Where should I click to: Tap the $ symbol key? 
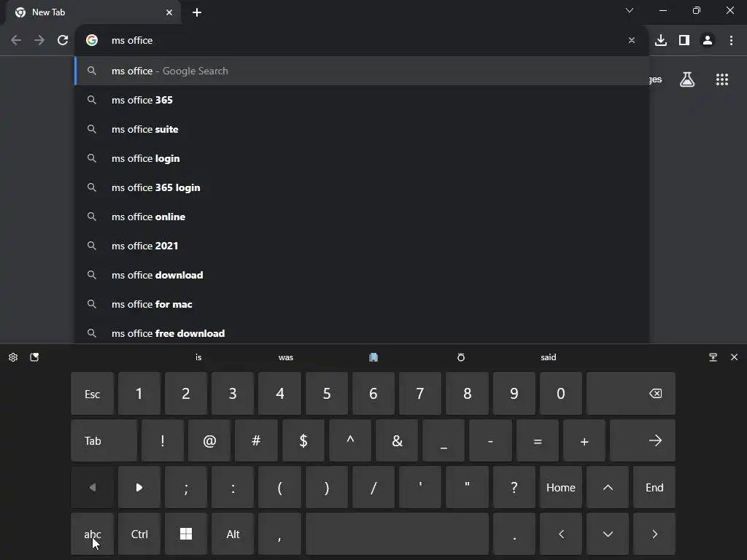click(x=303, y=440)
